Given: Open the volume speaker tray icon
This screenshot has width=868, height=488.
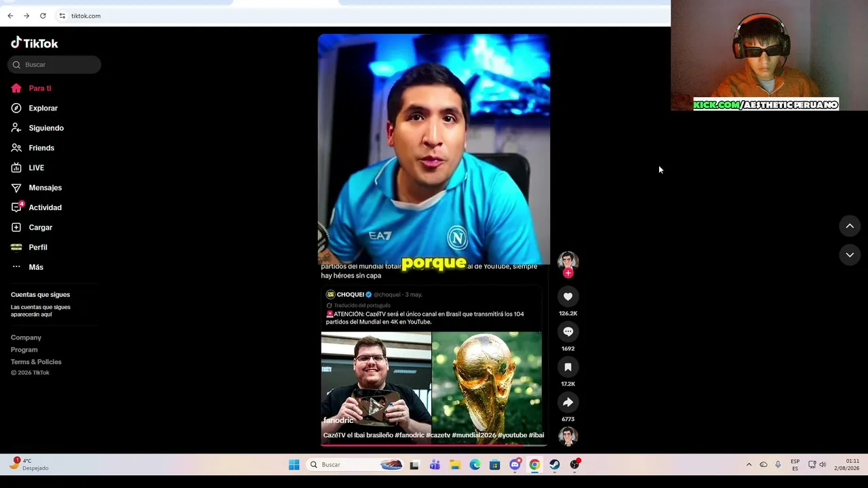Looking at the screenshot, I should 823,465.
